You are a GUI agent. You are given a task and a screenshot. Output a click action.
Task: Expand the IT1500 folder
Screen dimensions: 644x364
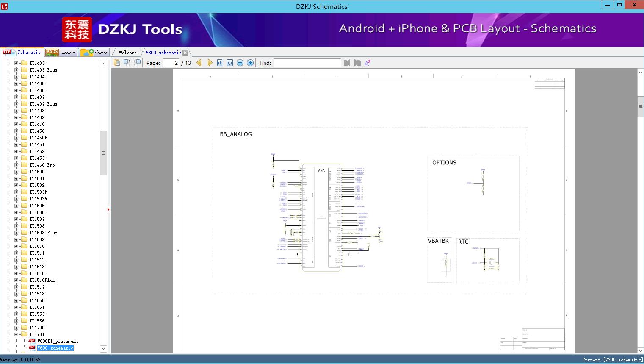[17, 172]
